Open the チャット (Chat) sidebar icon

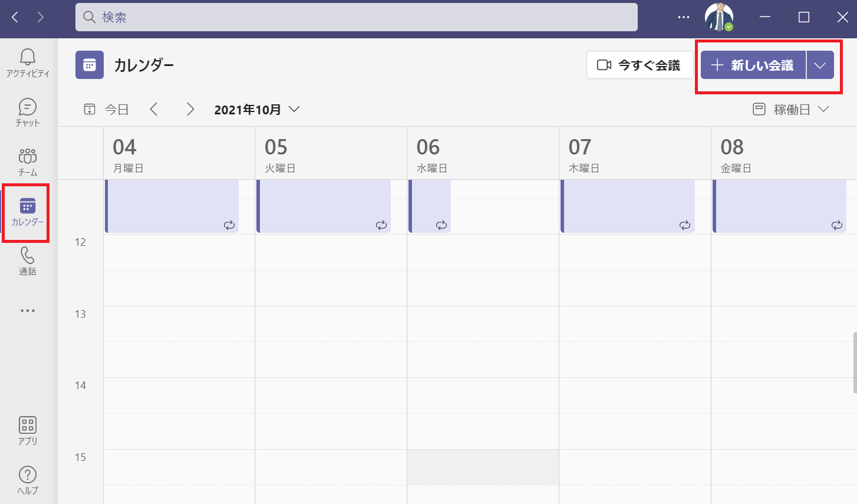pyautogui.click(x=28, y=112)
